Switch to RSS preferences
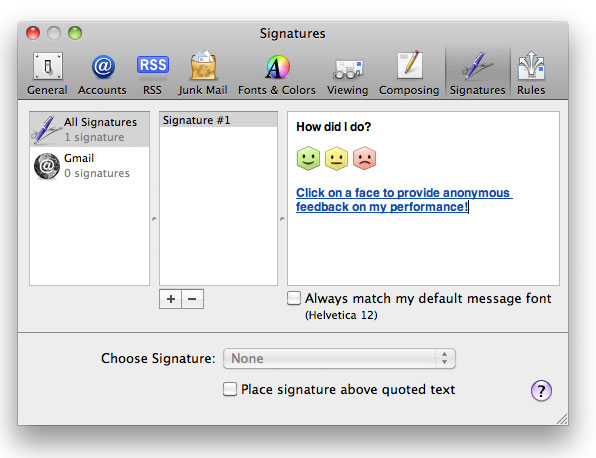The width and height of the screenshot is (596, 458). 152,73
